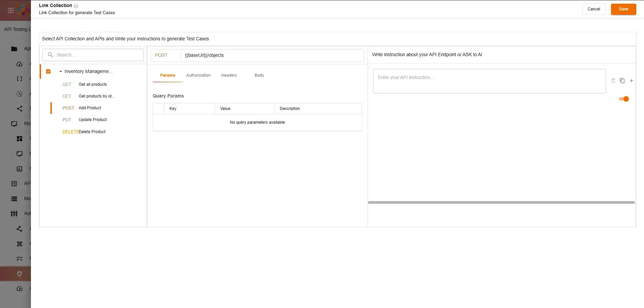Uncheck the Inventory Management collection checkbox
Image resolution: width=644 pixels, height=308 pixels.
[48, 72]
